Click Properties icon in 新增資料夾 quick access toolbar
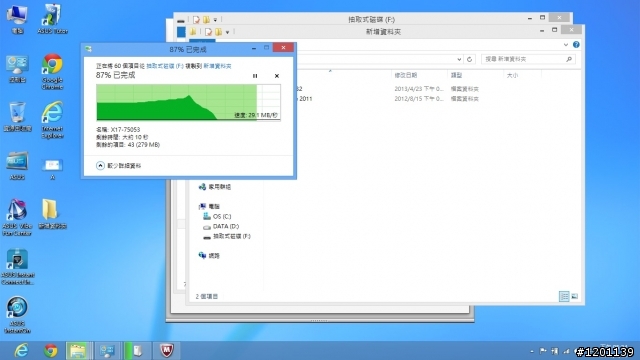 point(208,32)
